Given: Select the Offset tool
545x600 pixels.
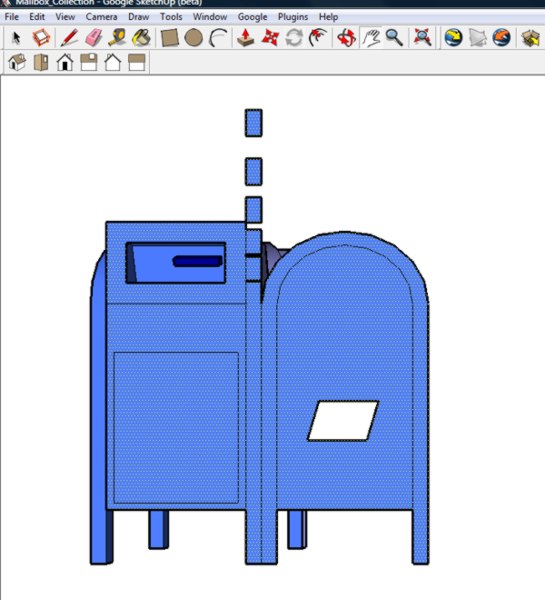Looking at the screenshot, I should click(x=318, y=38).
